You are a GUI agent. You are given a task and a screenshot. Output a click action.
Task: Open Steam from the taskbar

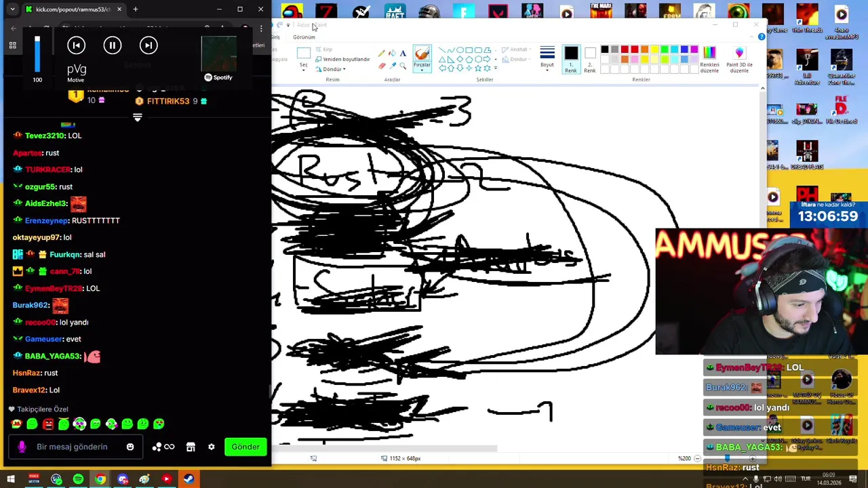pos(188,479)
